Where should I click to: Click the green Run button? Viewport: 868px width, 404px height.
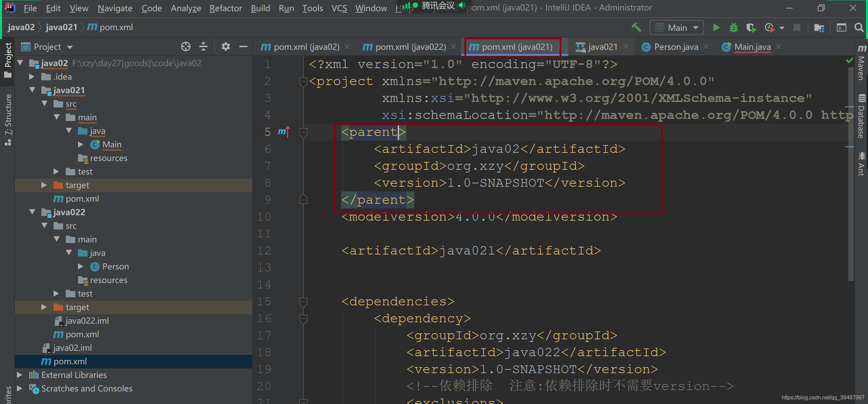coord(716,28)
